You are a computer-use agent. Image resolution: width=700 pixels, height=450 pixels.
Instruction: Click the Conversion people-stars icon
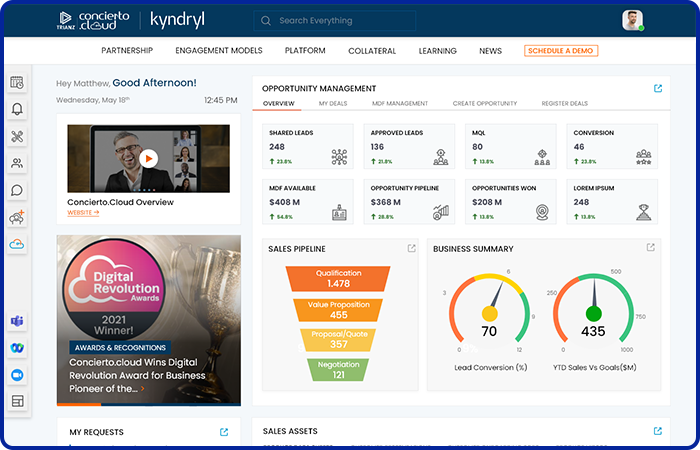tap(643, 157)
